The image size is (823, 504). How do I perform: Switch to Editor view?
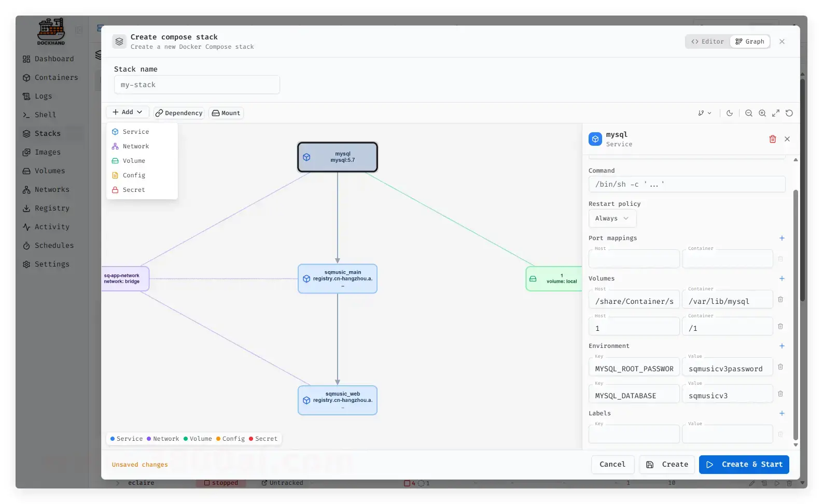click(708, 41)
